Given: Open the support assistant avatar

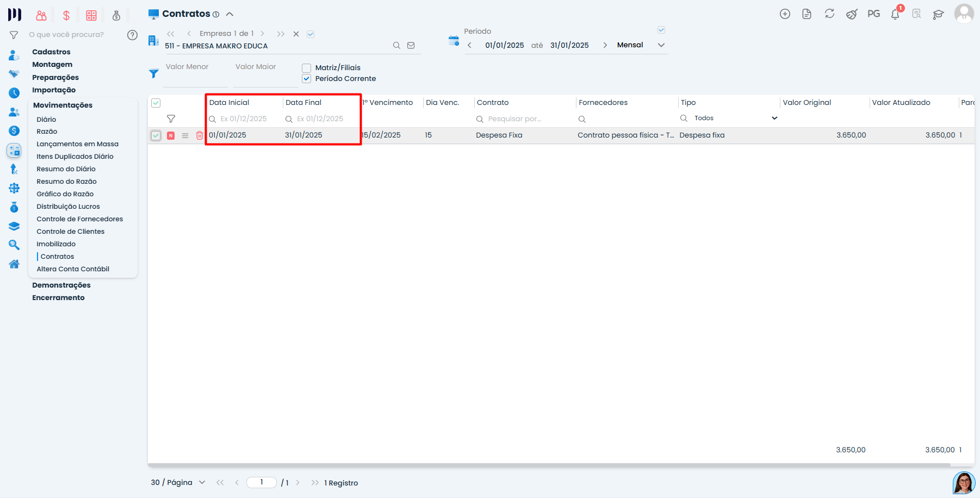Looking at the screenshot, I should click(964, 483).
